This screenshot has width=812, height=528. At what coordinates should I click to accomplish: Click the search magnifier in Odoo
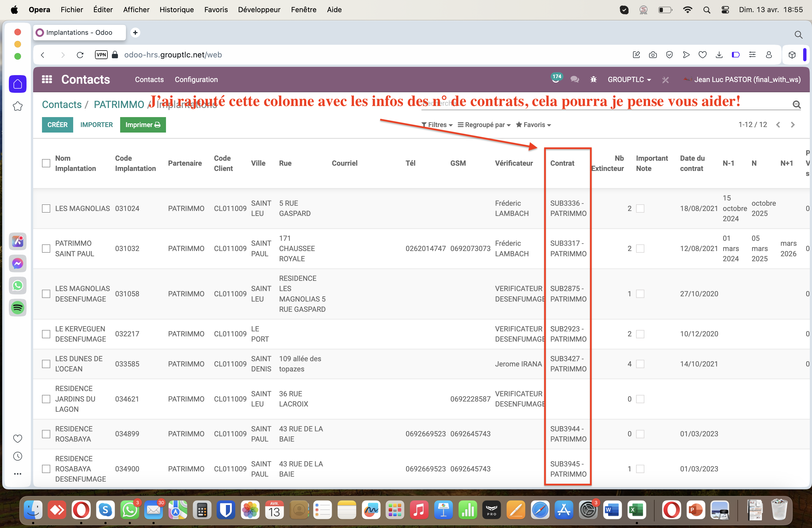[796, 104]
